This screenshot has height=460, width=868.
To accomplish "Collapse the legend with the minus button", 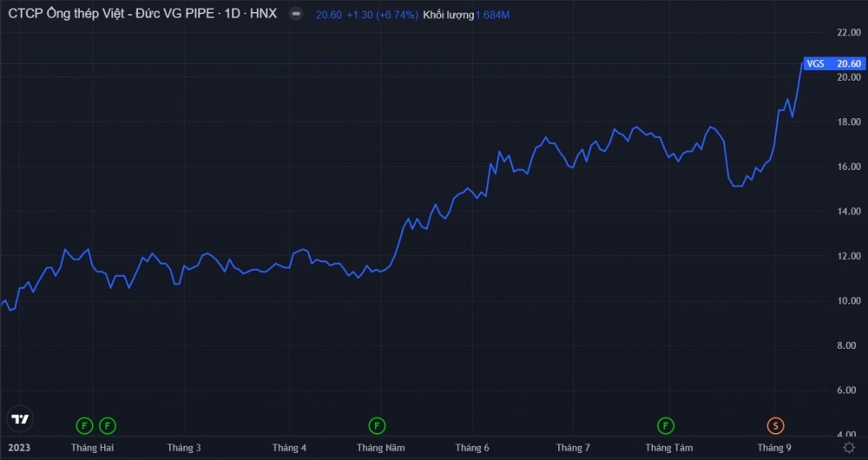I will 297,15.
